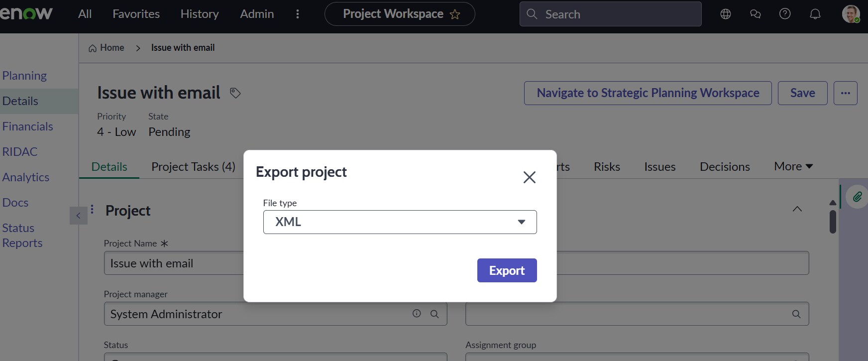This screenshot has height=361, width=868.
Task: Open Analytics in the sidebar
Action: (26, 177)
